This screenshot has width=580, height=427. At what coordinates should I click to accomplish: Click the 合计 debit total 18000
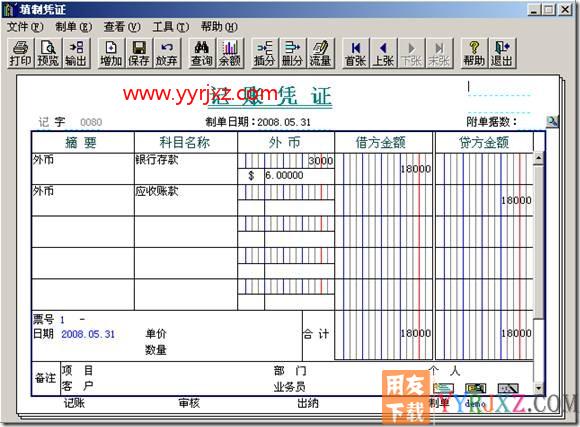(415, 333)
